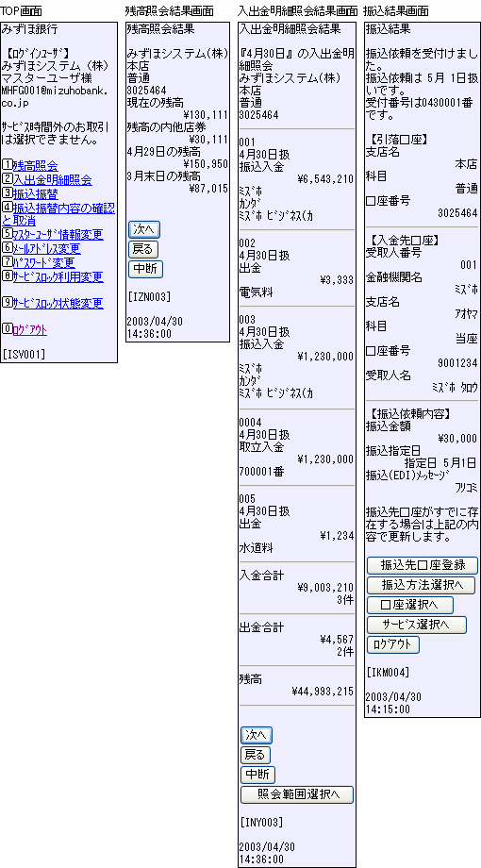Click 戻る on the 残高照会結果 screen

(142, 249)
